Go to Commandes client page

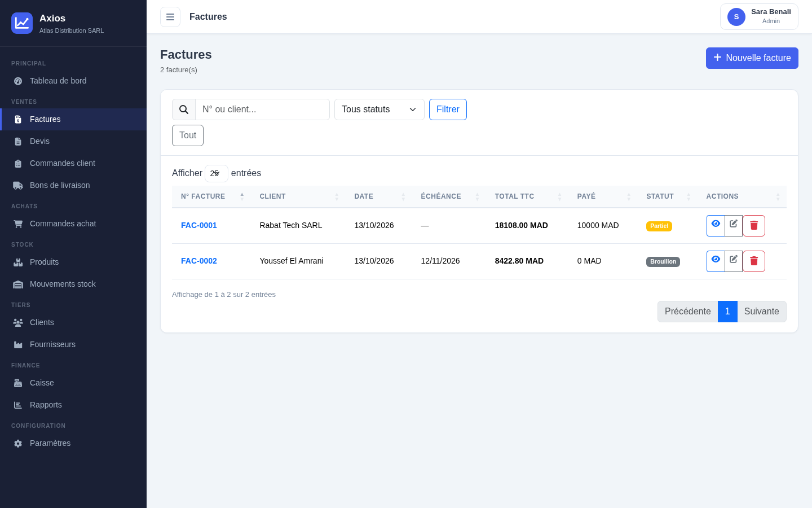[73, 163]
